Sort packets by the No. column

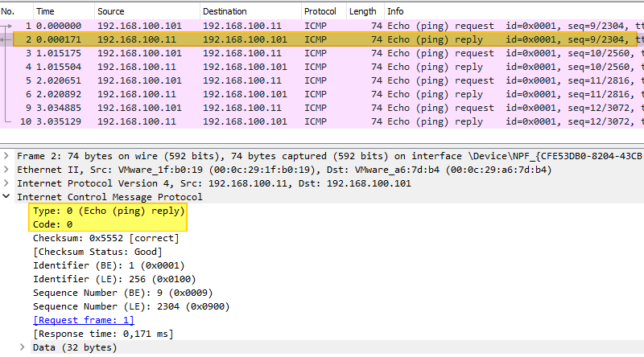pyautogui.click(x=16, y=11)
